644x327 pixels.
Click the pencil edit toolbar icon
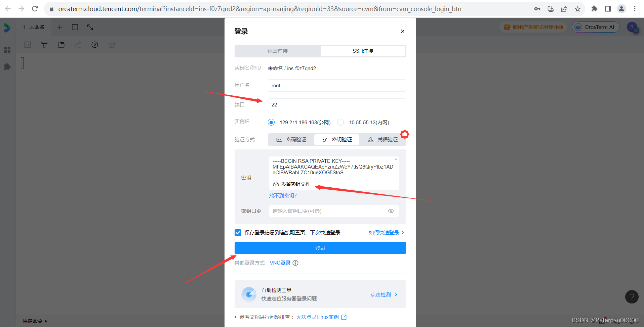[x=78, y=45]
